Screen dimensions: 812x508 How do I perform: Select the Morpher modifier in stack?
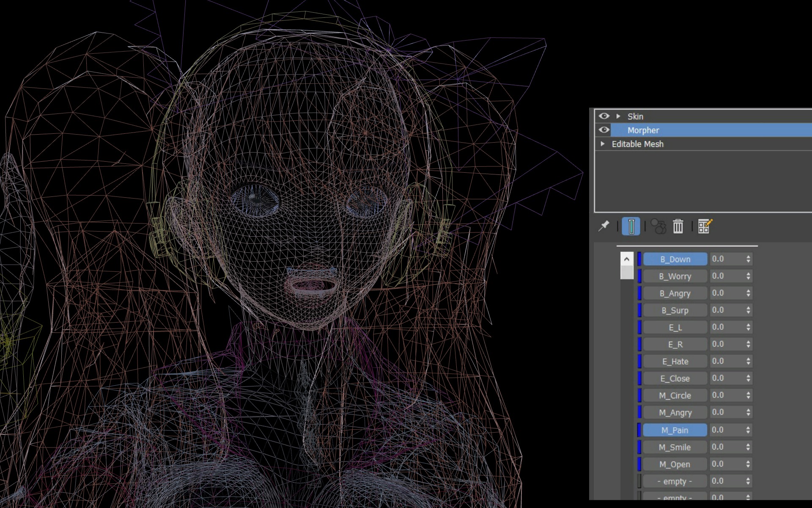point(643,130)
